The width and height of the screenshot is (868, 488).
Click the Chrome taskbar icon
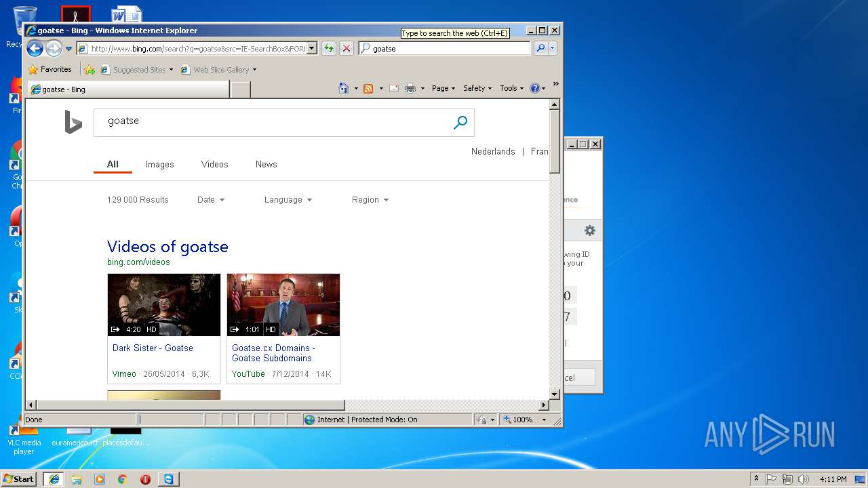122,479
